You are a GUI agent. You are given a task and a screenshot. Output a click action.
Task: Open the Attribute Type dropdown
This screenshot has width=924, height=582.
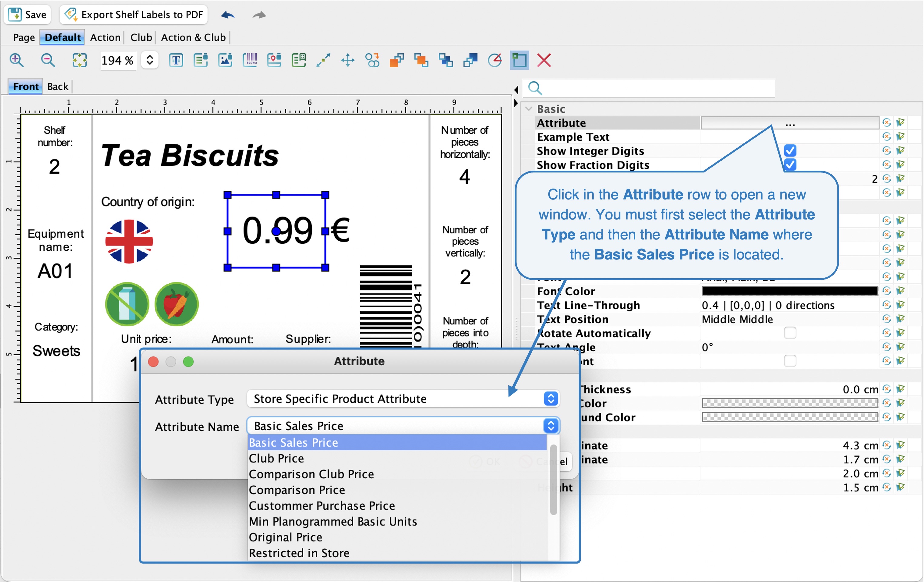coord(403,399)
